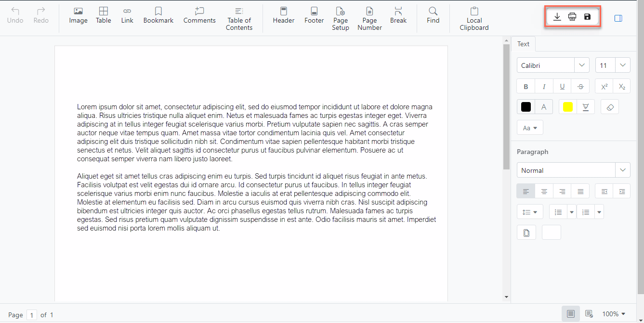Toggle underline formatting

pyautogui.click(x=562, y=87)
